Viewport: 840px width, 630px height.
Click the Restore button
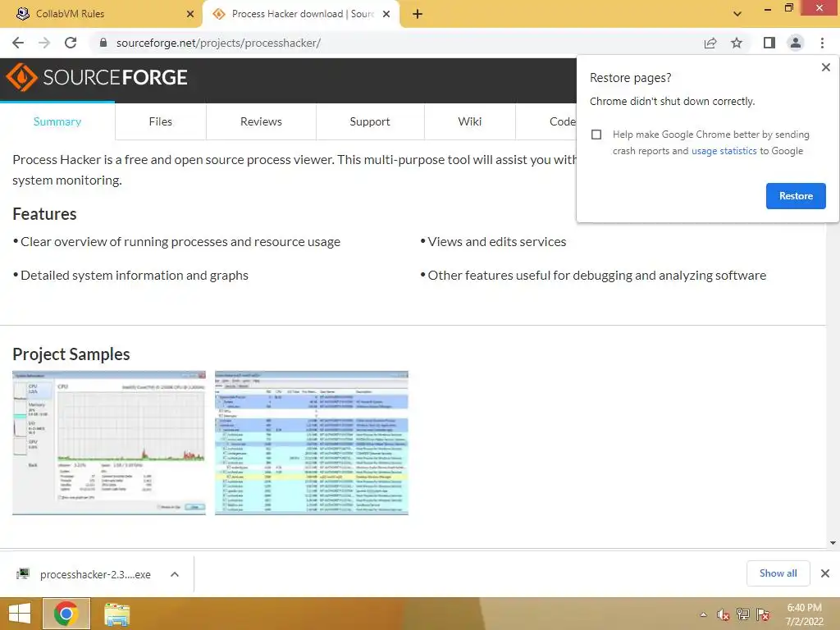click(796, 196)
